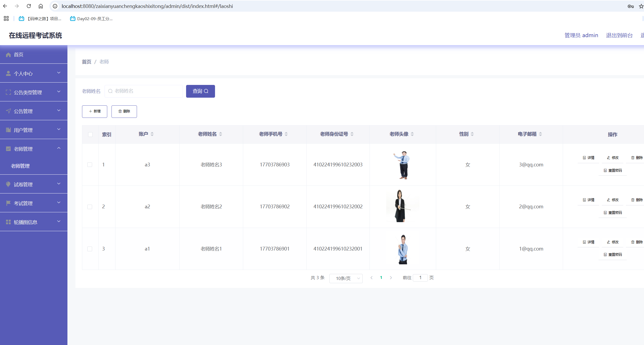Check the row checkbox for a3
644x345 pixels.
[x=90, y=165]
